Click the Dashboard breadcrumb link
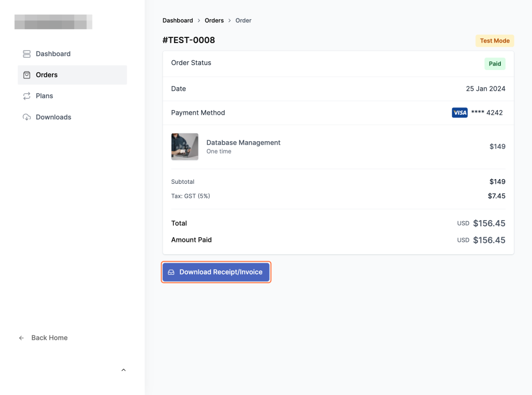The width and height of the screenshot is (532, 395). pyautogui.click(x=178, y=20)
